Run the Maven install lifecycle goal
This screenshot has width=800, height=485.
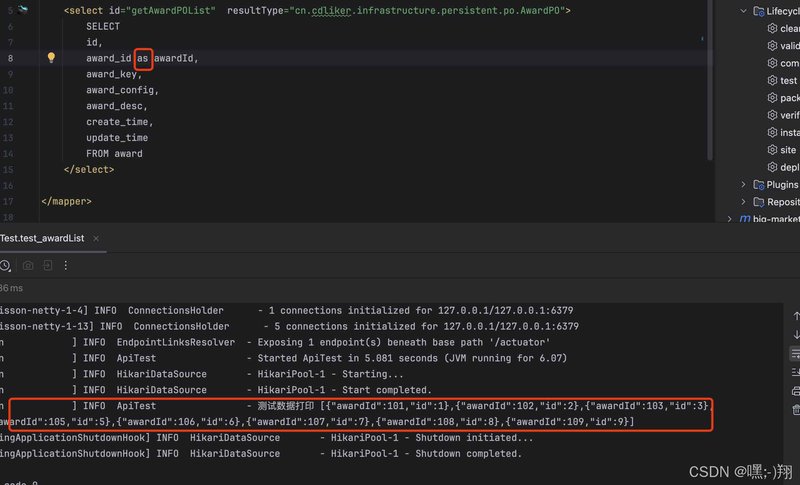[x=783, y=133]
